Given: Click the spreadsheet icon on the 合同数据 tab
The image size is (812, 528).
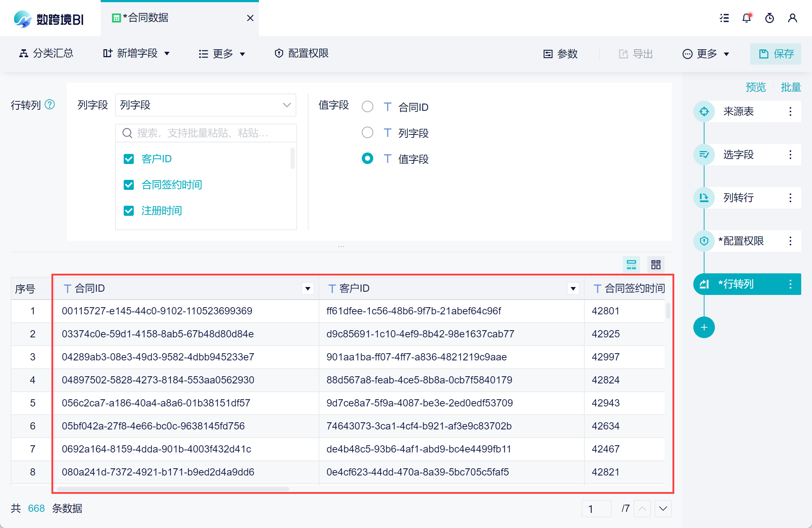Looking at the screenshot, I should click(116, 18).
